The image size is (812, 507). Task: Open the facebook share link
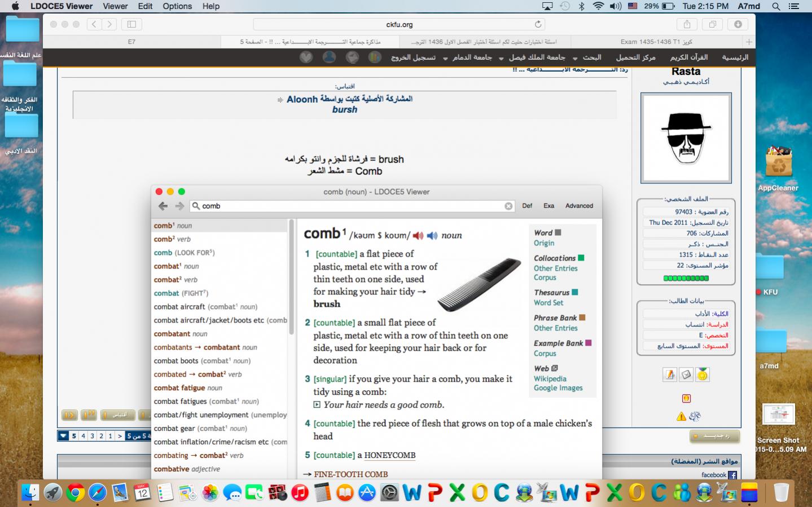point(719,475)
